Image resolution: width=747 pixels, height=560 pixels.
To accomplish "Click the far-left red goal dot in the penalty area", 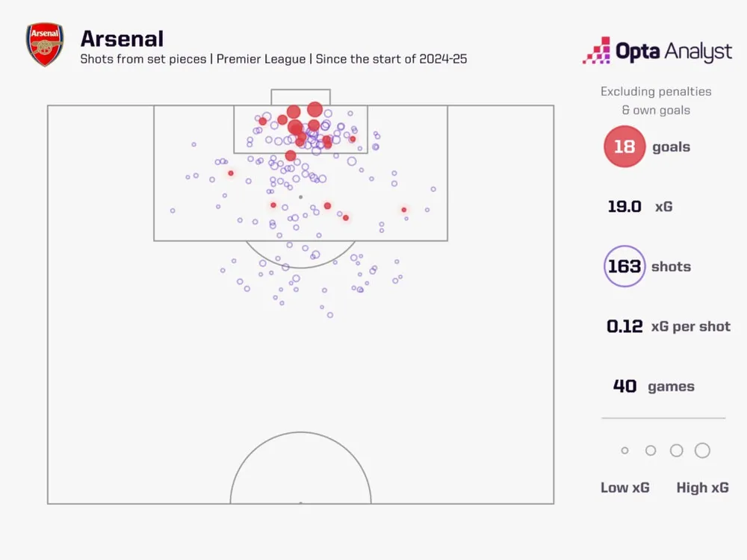I will pos(231,173).
